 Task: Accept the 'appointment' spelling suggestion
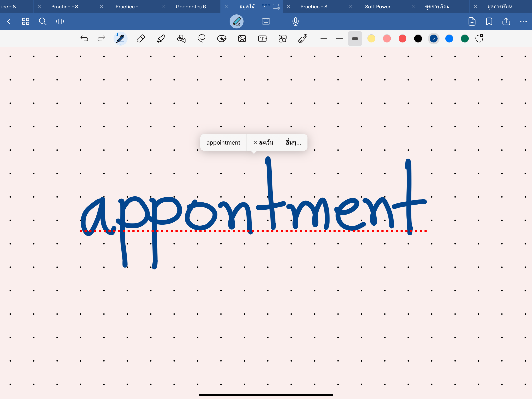[x=223, y=142]
